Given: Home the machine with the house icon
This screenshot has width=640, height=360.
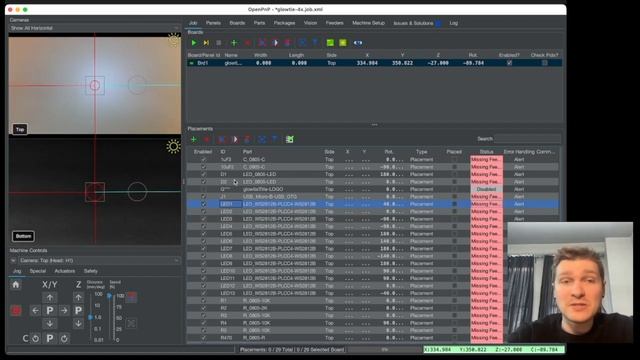Looking at the screenshot, I should tap(16, 284).
